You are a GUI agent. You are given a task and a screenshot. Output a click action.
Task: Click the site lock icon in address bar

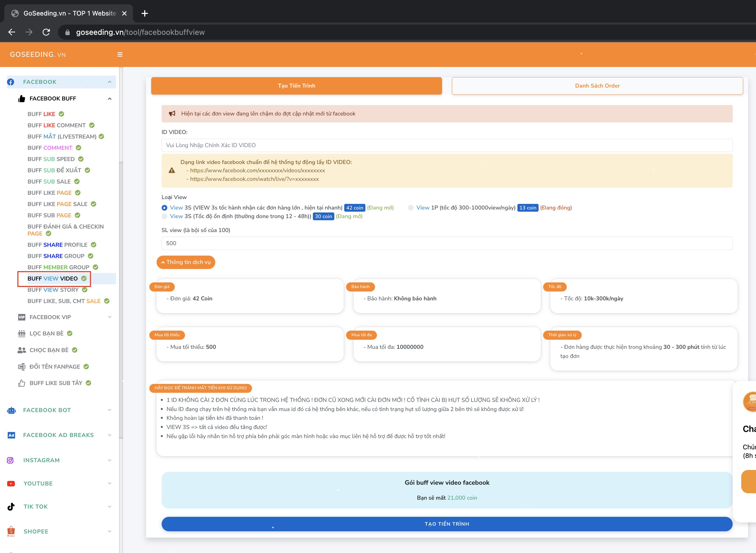(67, 32)
